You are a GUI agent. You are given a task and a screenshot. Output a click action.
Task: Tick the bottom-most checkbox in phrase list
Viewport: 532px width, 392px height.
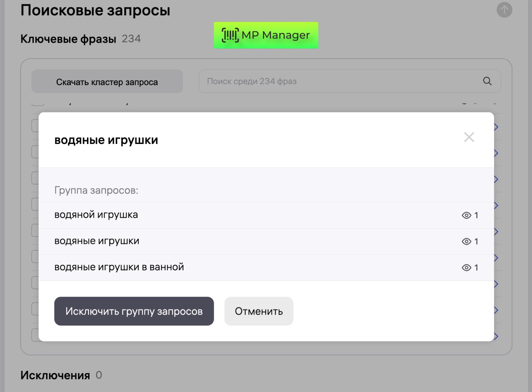35,335
